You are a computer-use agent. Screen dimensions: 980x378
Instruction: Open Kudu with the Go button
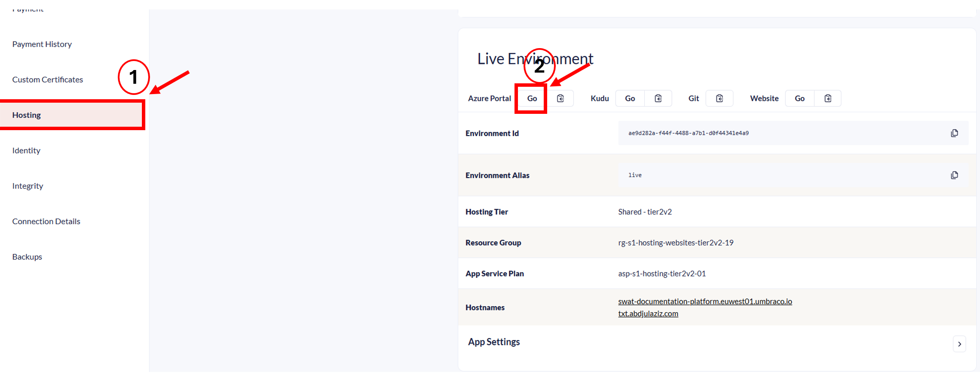pos(630,98)
